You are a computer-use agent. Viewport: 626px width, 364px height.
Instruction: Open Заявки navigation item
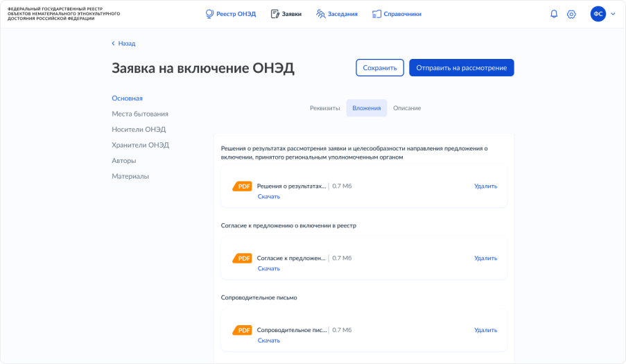pos(286,14)
